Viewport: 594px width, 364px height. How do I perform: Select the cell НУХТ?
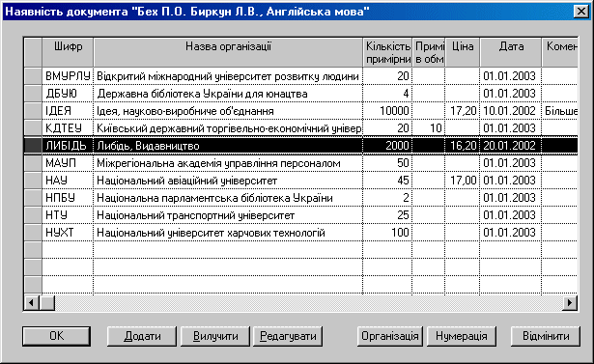68,233
